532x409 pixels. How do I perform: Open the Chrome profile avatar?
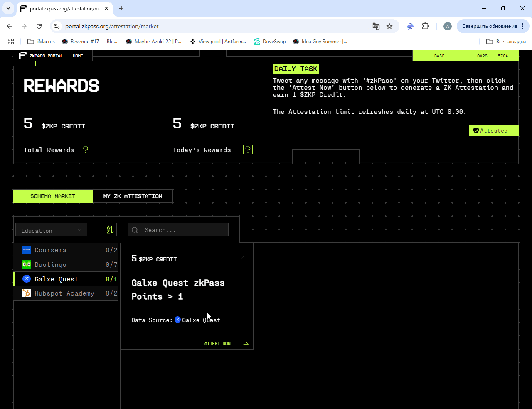448,26
